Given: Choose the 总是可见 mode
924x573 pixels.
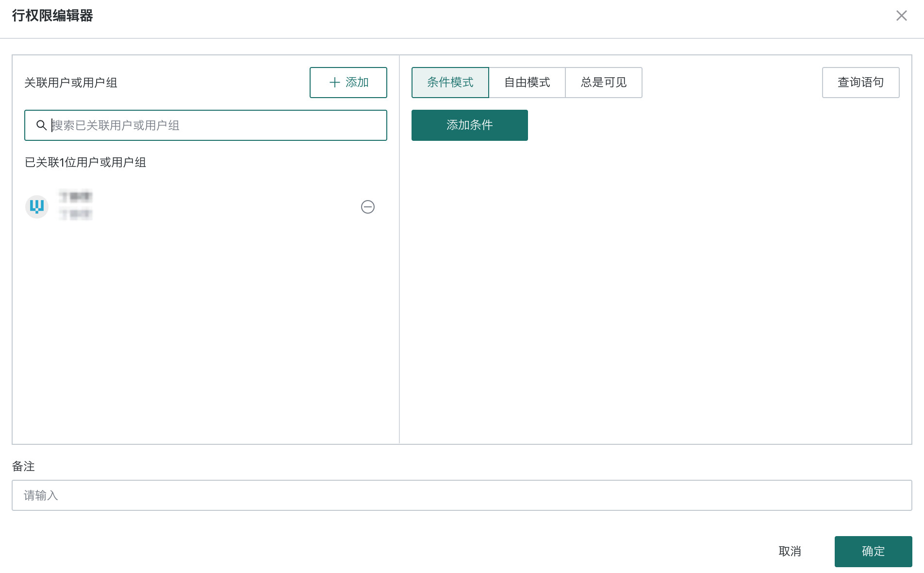Looking at the screenshot, I should point(604,83).
